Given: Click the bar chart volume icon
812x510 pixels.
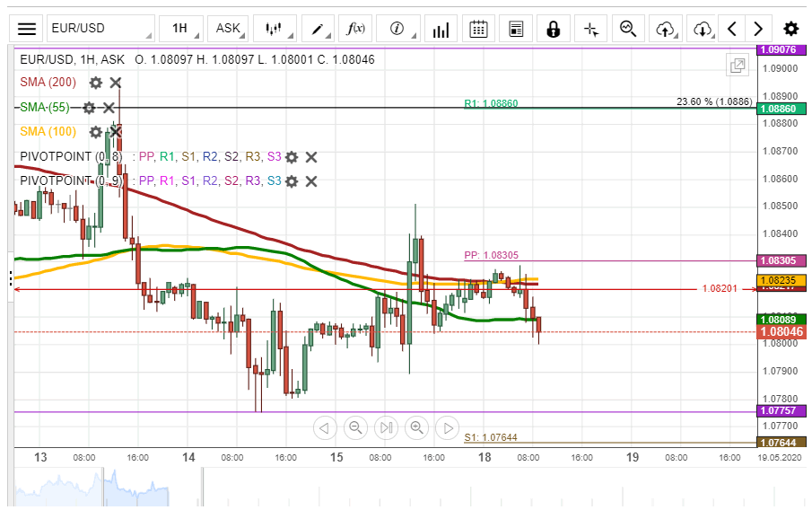Looking at the screenshot, I should click(441, 29).
